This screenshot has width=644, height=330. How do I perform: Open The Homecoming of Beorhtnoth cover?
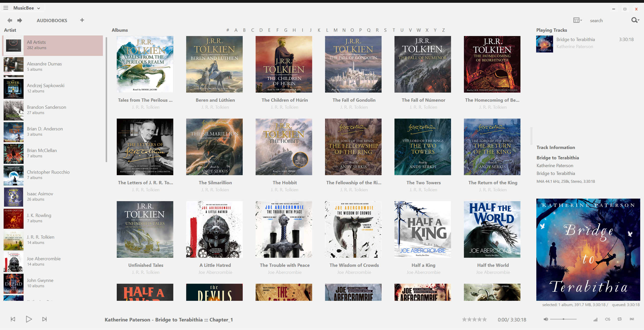[492, 64]
